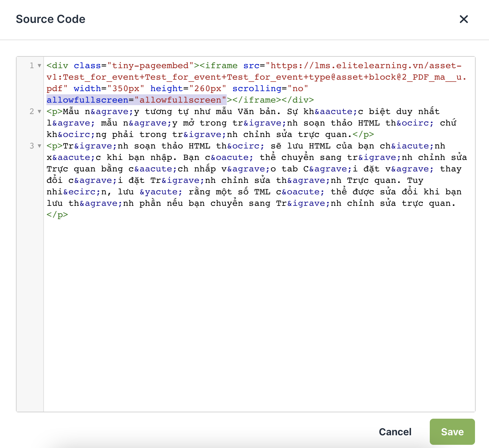Click the opening <div tag on line 1
489x448 pixels.
pyautogui.click(x=57, y=66)
